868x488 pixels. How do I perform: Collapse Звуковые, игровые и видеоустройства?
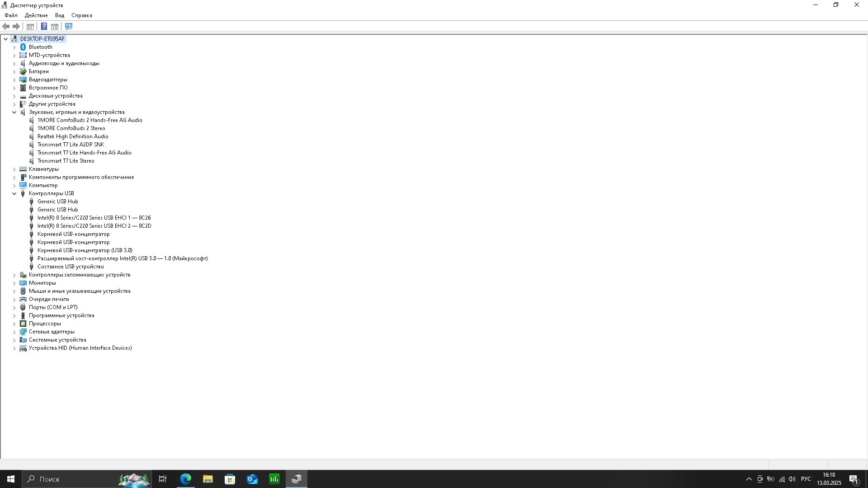point(14,112)
